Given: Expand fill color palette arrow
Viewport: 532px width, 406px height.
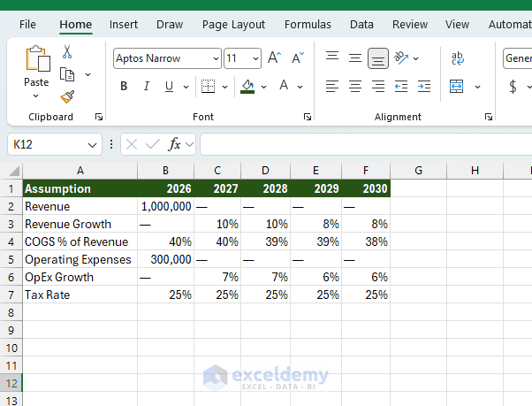Looking at the screenshot, I should 263,87.
